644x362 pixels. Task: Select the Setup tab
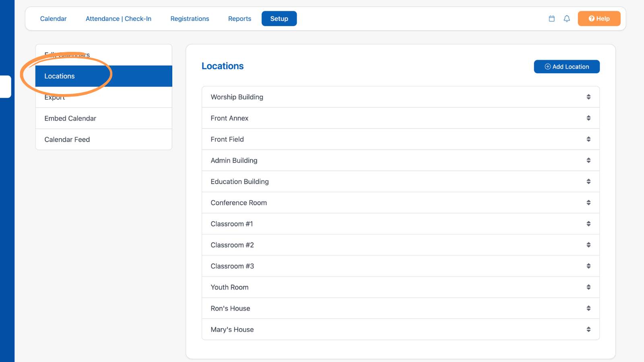[279, 19]
